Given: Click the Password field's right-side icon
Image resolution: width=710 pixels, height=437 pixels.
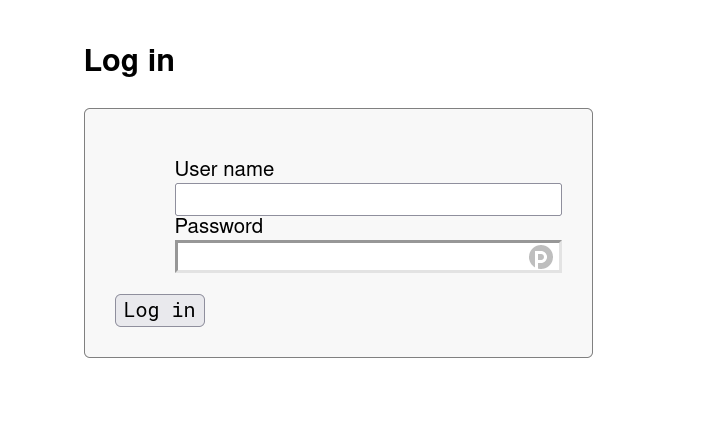Looking at the screenshot, I should (541, 257).
